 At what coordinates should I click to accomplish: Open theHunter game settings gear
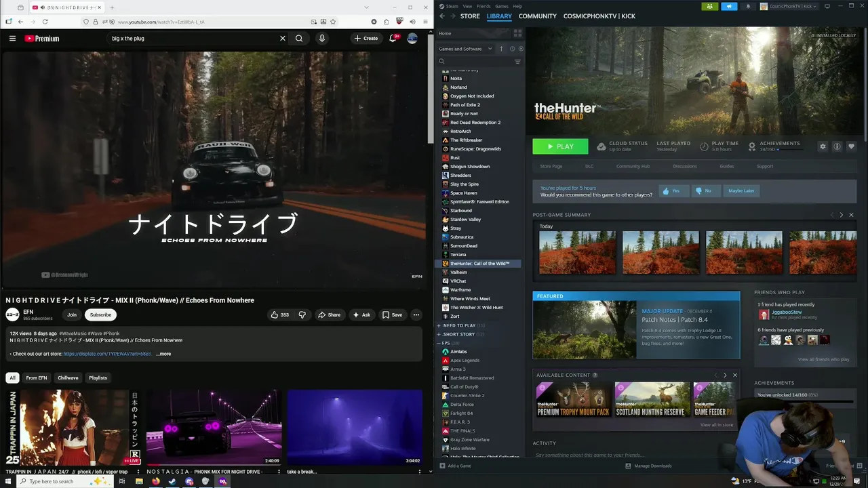click(x=823, y=146)
